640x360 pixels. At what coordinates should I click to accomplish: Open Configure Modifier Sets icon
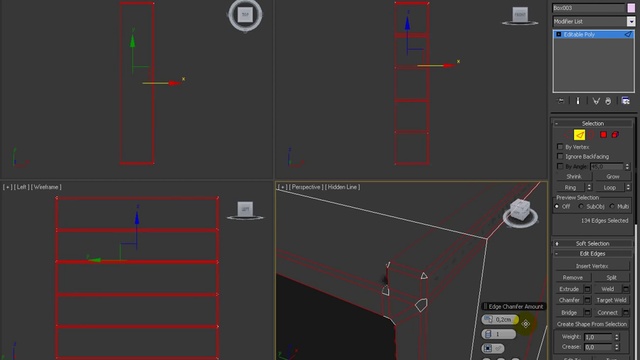point(625,101)
